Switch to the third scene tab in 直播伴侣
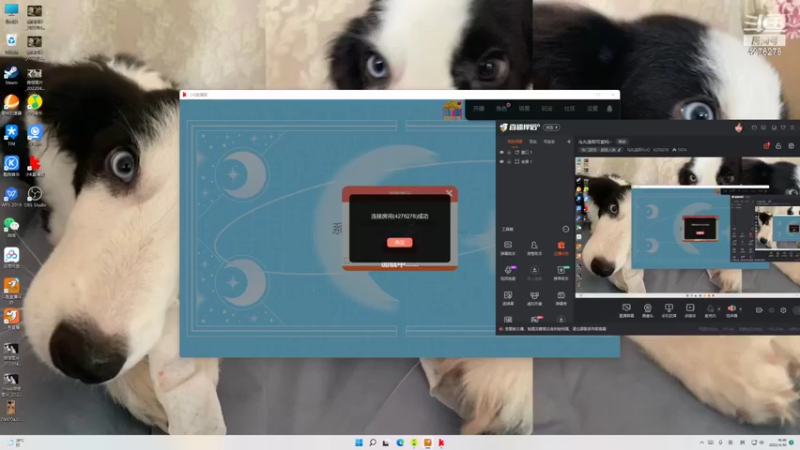 point(549,141)
